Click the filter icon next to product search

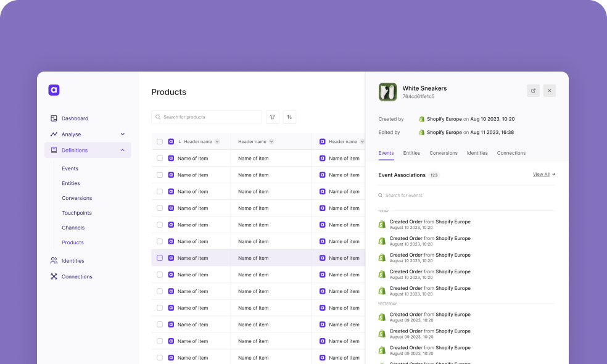(273, 117)
